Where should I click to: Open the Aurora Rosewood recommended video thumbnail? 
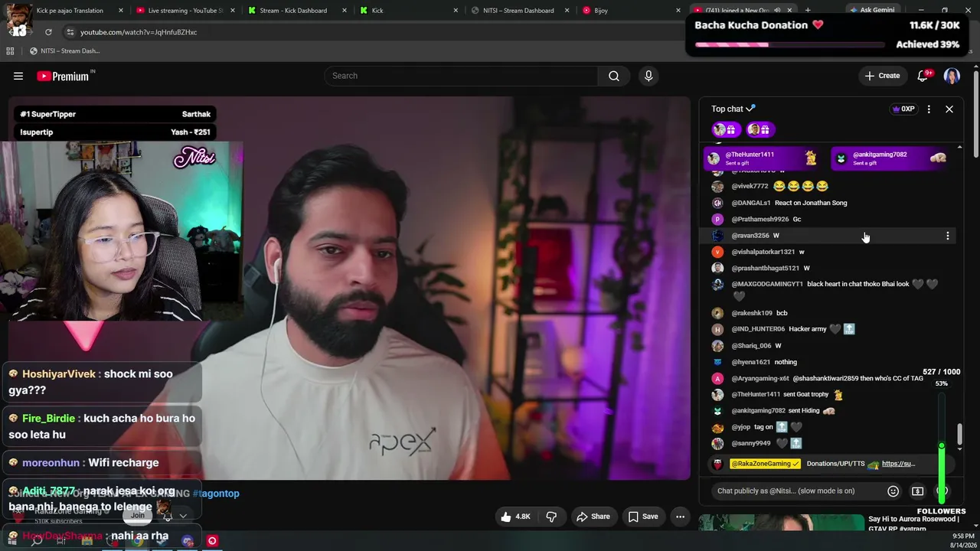(x=781, y=523)
